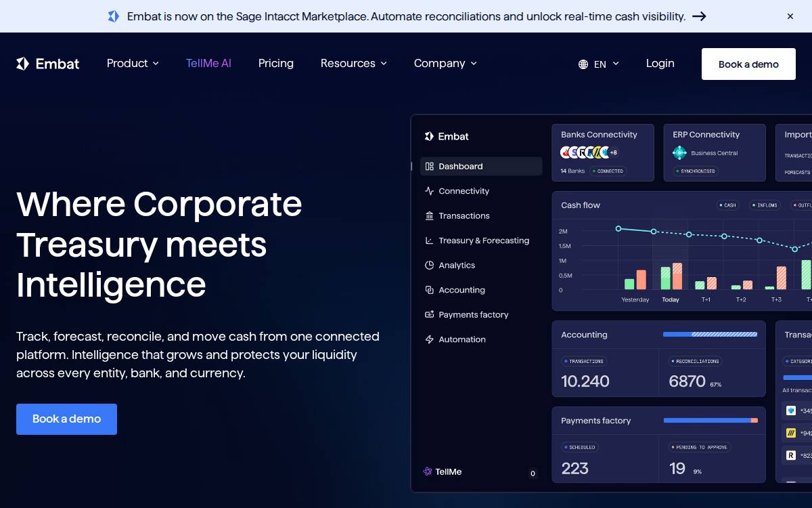This screenshot has height=508, width=812.
Task: Expand the Product dropdown menu
Action: [133, 63]
